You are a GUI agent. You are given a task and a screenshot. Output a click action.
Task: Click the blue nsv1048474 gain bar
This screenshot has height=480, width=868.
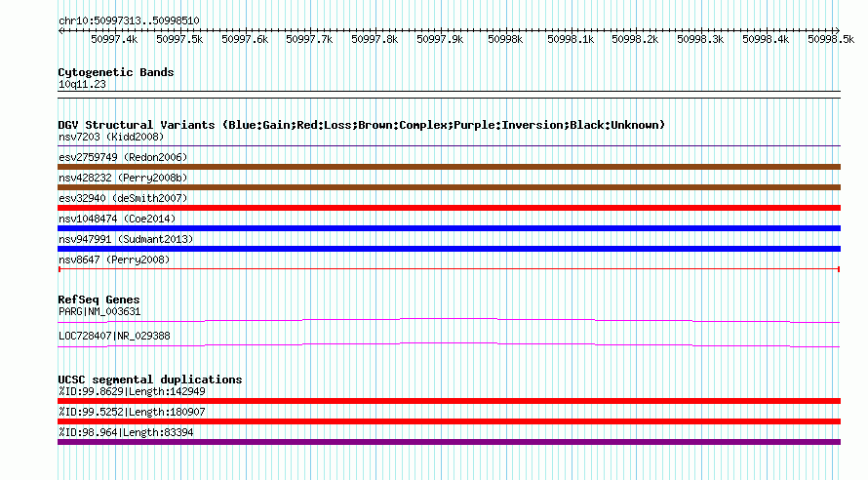(x=449, y=228)
